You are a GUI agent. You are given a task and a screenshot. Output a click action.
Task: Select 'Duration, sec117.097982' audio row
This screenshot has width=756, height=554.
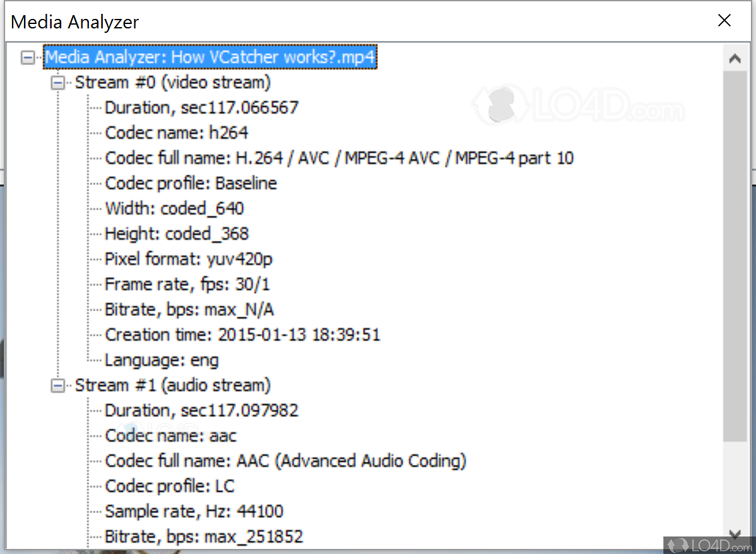[201, 410]
